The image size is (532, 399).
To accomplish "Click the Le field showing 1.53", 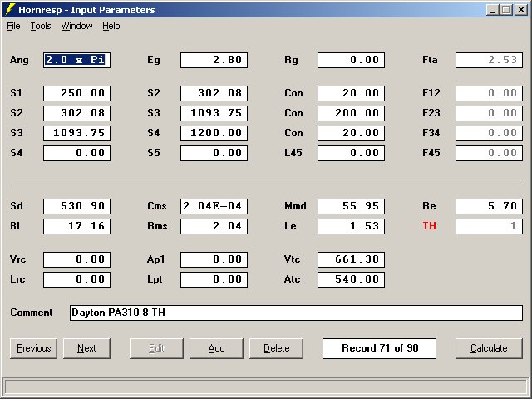I will point(351,226).
